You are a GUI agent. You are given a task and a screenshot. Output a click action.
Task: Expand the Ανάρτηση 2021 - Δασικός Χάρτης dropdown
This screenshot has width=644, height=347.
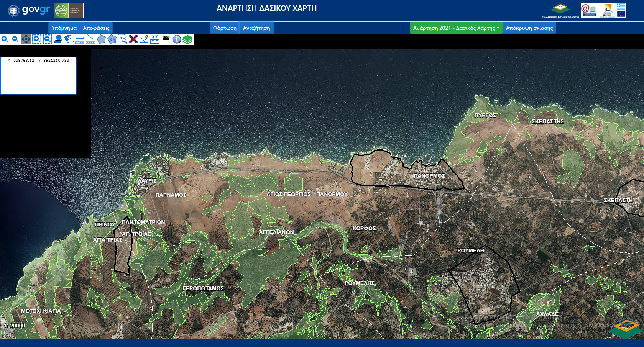(x=456, y=28)
